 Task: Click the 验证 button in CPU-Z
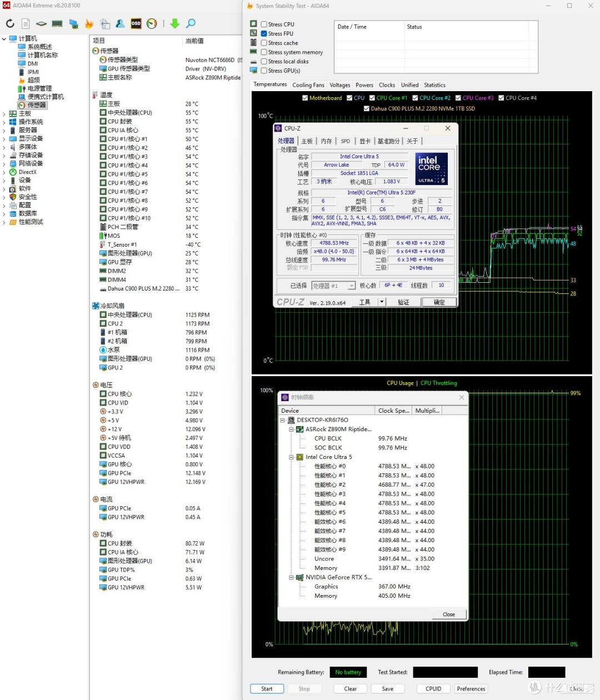403,302
